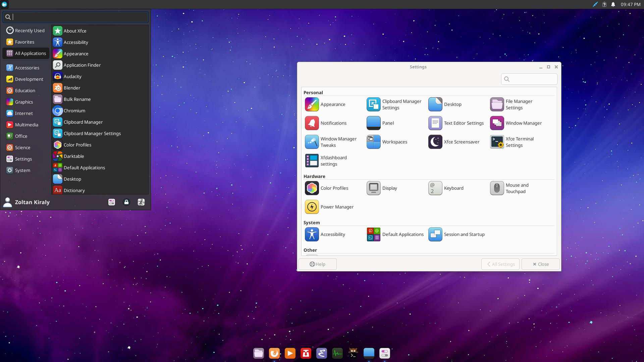Screen dimensions: 644x362
Task: Open Accessibility in Settings window
Action: coord(325,235)
